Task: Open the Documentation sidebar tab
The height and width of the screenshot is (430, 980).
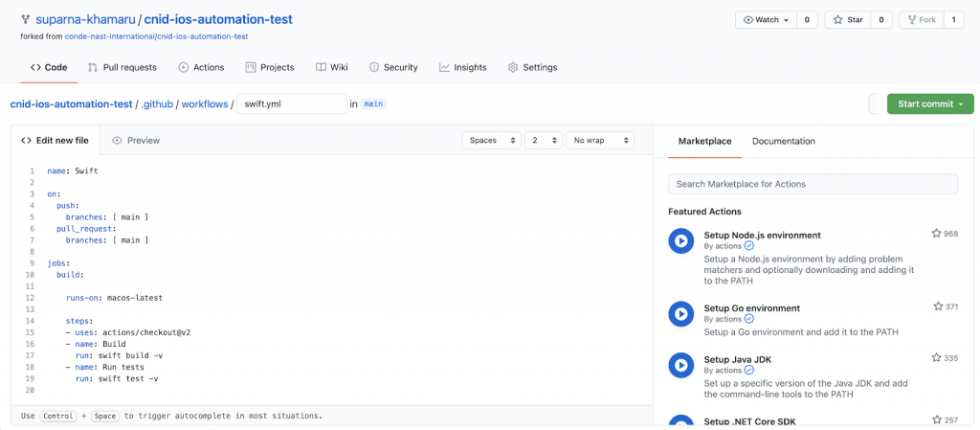Action: [x=783, y=141]
